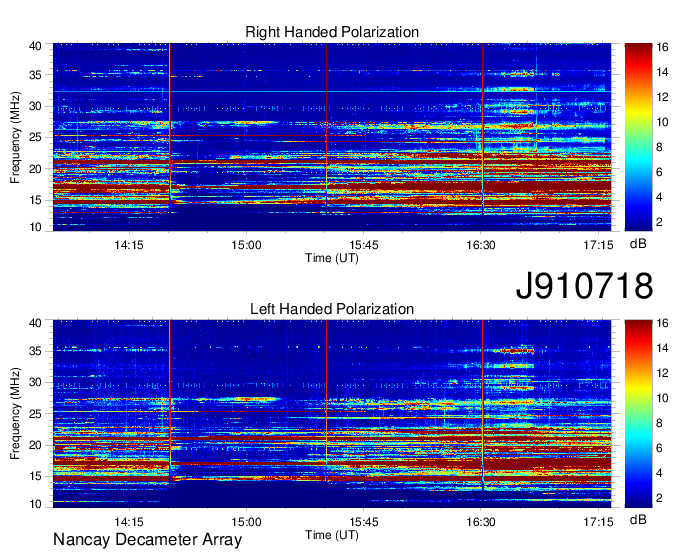This screenshot has height=552, width=680.
Task: Click Time (UT) label under Right Handed plot
Action: (332, 258)
